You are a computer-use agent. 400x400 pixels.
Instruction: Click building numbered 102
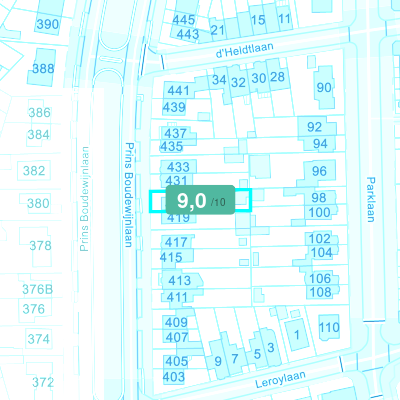(x=320, y=239)
